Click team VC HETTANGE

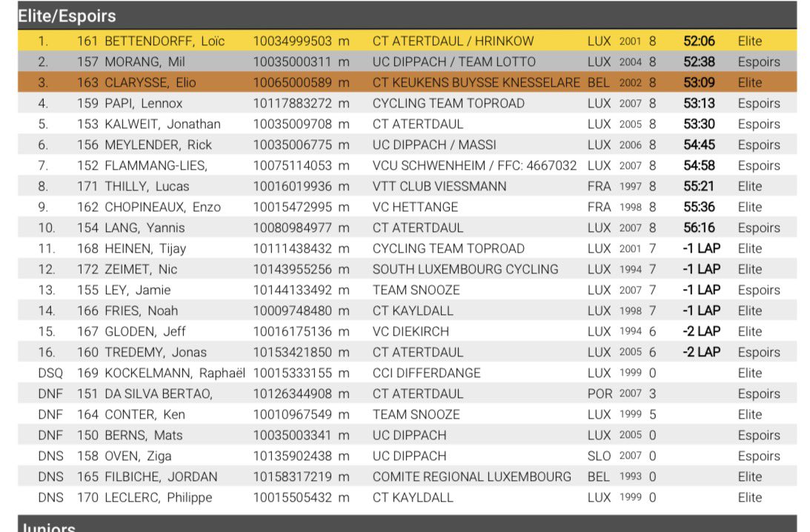click(415, 207)
